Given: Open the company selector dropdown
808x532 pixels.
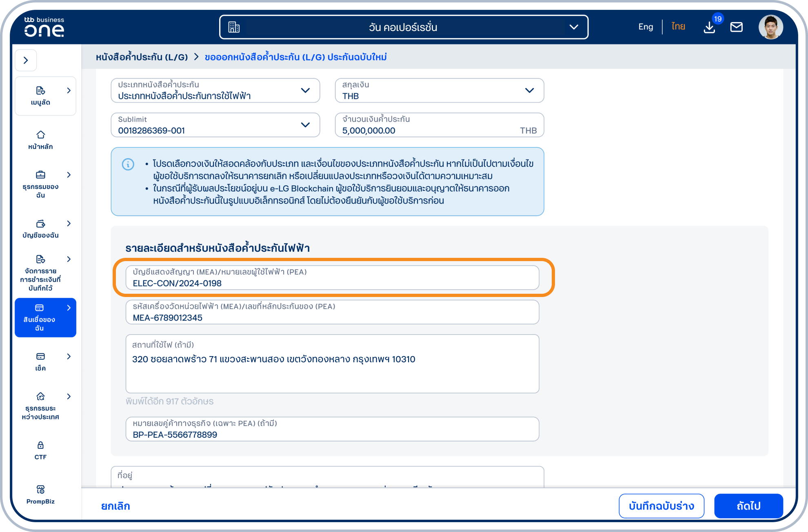Looking at the screenshot, I should click(x=403, y=27).
